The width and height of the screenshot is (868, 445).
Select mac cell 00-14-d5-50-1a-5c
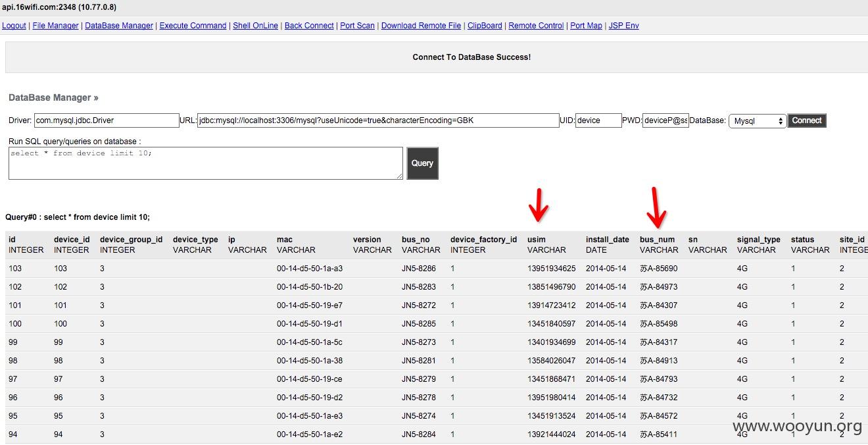click(310, 342)
